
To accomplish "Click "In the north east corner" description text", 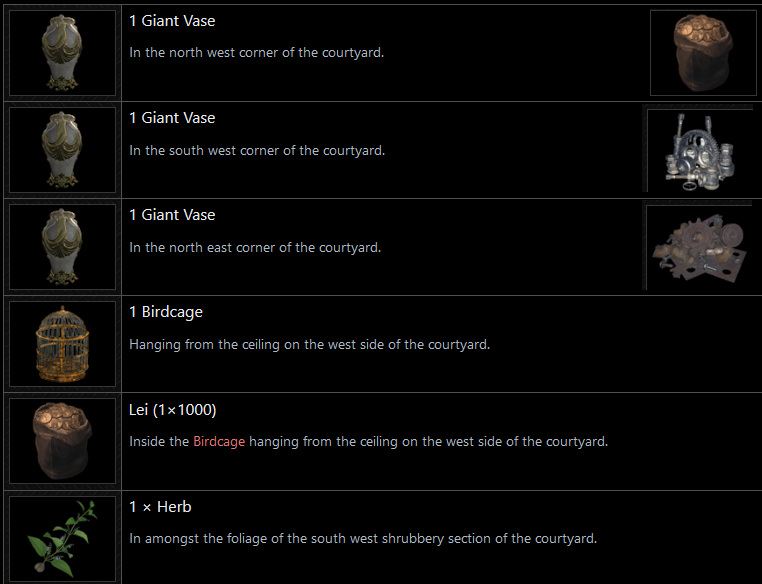I will pyautogui.click(x=255, y=247).
